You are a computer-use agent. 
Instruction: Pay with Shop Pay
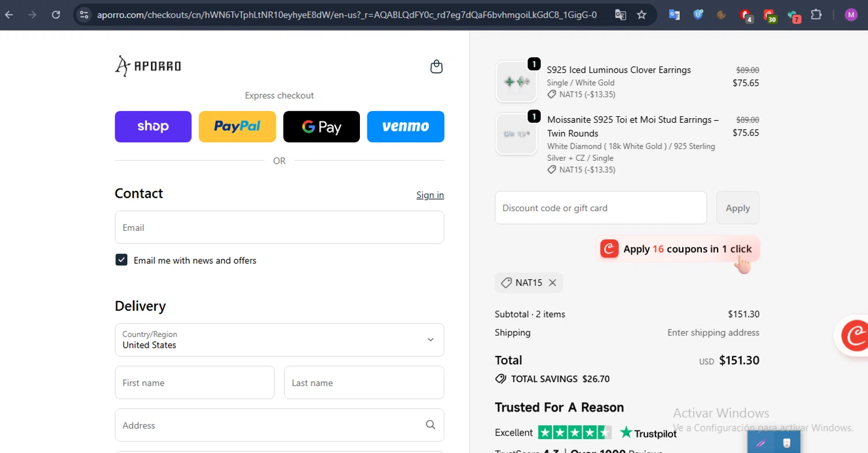[153, 127]
